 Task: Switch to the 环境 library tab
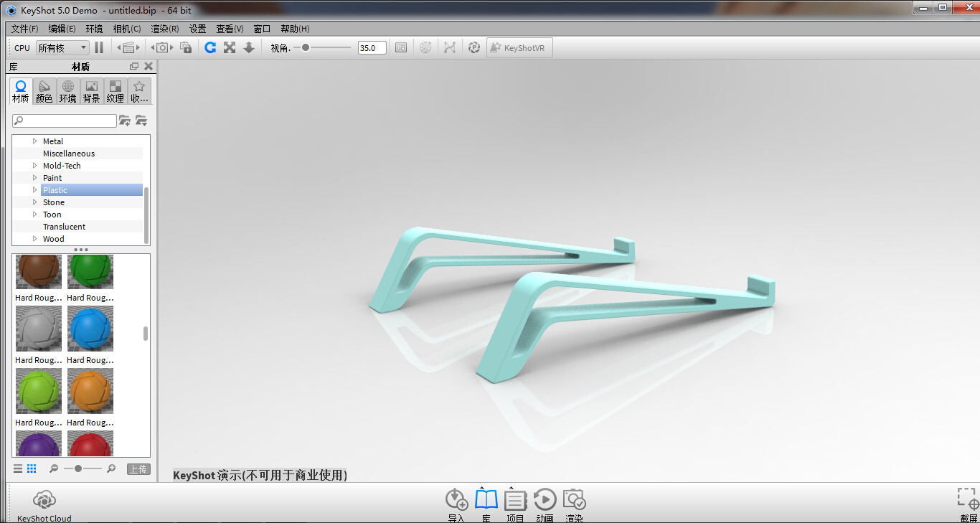[x=67, y=92]
